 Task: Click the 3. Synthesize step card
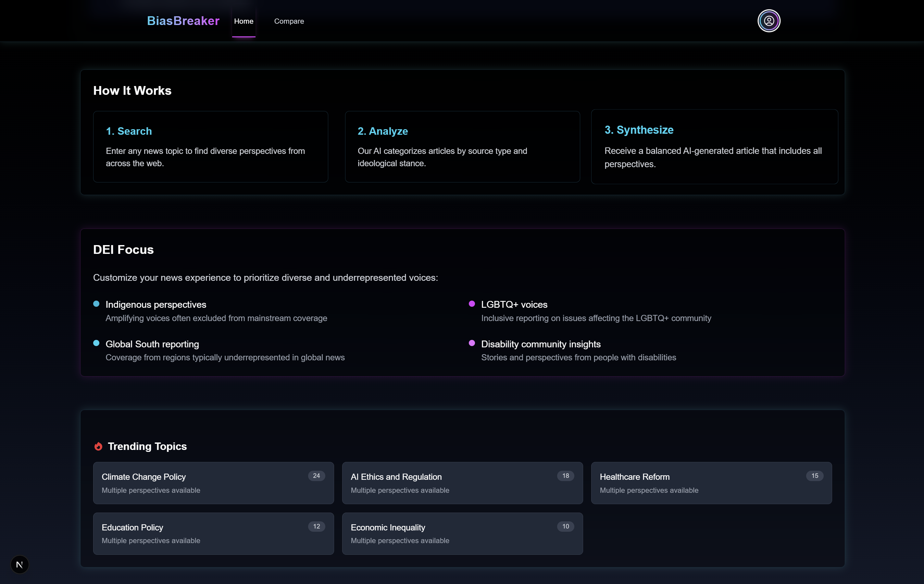click(x=715, y=147)
